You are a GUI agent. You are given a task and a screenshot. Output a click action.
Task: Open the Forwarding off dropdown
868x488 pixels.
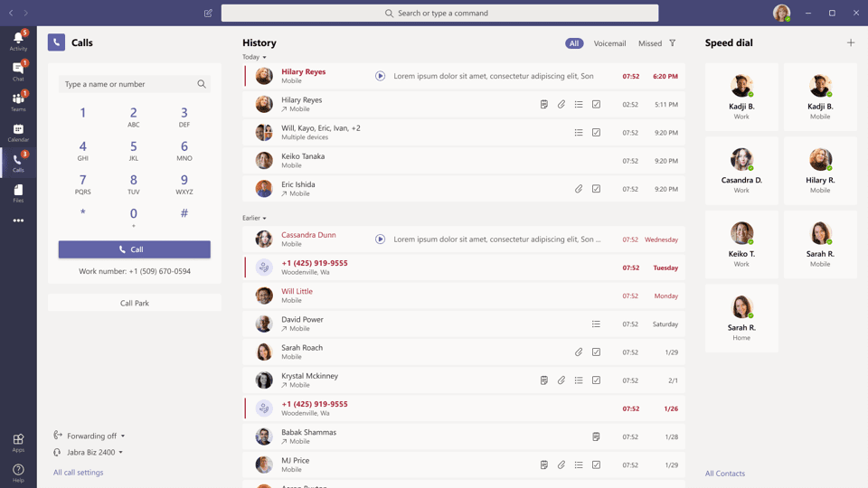pyautogui.click(x=90, y=436)
